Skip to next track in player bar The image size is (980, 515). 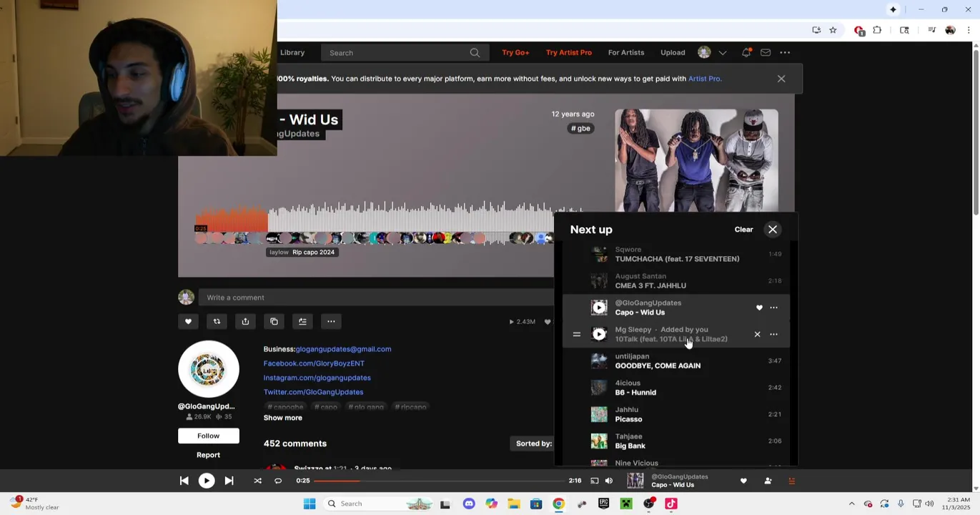(x=229, y=481)
